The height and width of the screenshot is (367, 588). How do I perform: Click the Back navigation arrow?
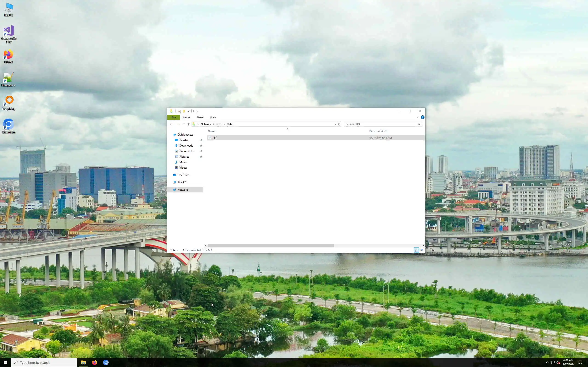[172, 124]
